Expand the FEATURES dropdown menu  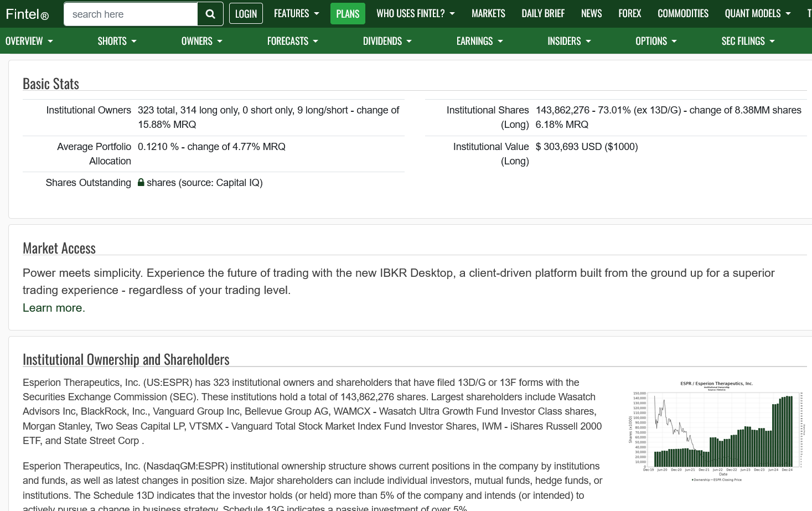(296, 13)
